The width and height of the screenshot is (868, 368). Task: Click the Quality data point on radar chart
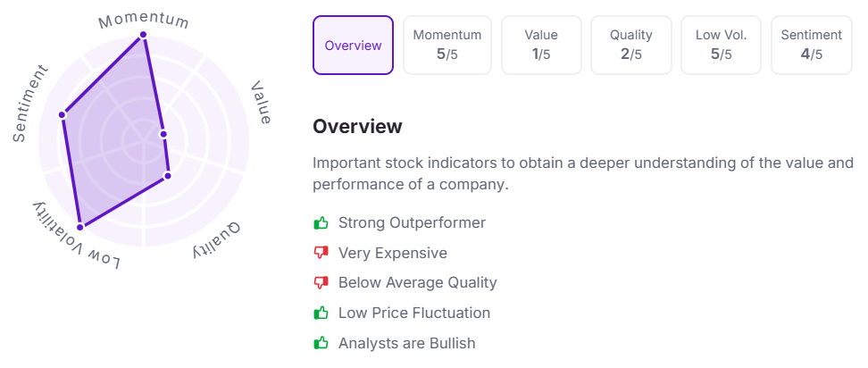click(167, 176)
